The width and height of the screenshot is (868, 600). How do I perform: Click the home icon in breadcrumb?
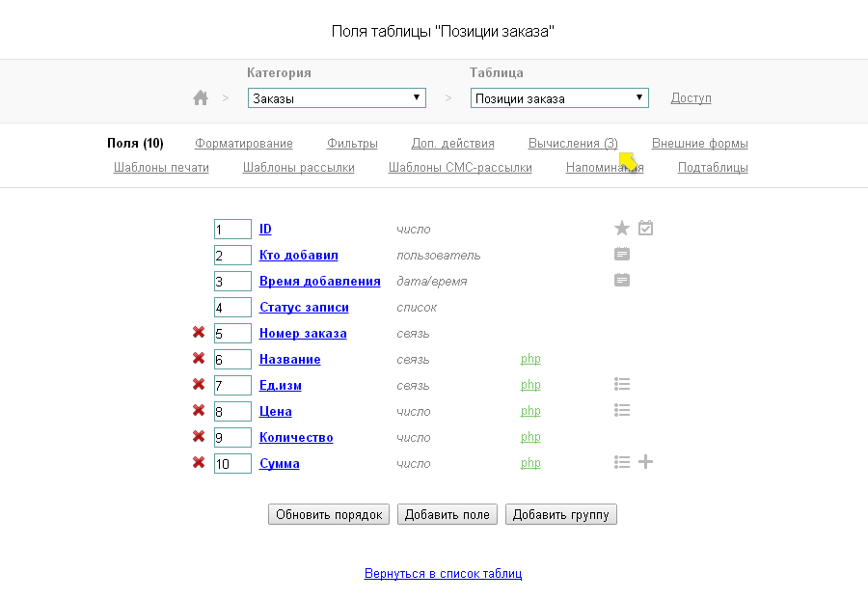[201, 97]
